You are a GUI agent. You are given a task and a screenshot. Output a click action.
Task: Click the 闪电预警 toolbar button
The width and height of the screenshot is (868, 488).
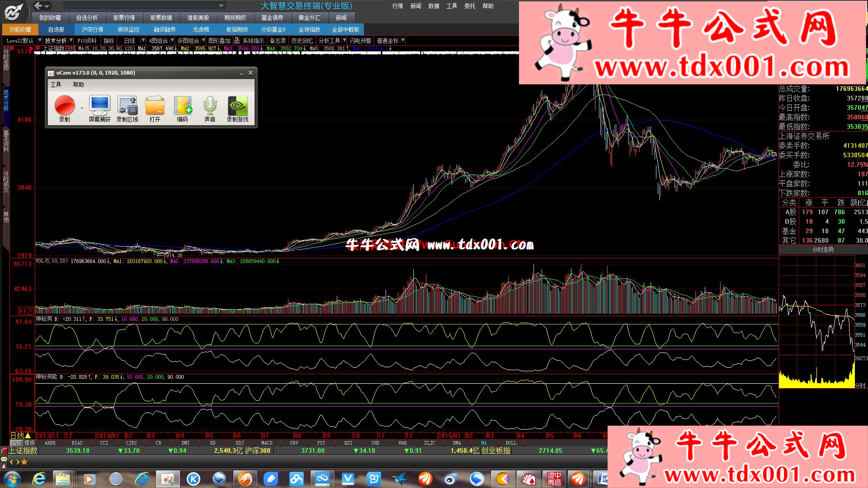(360, 41)
